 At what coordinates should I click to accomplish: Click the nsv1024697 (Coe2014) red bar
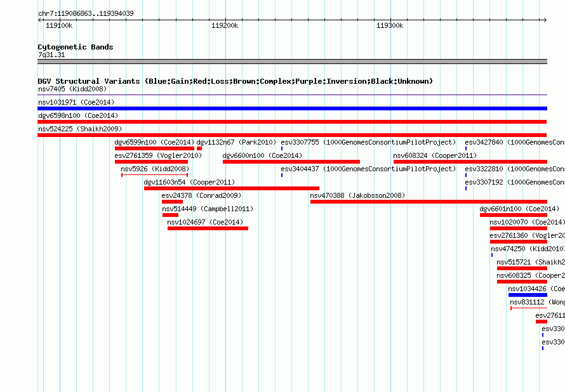pyautogui.click(x=208, y=228)
